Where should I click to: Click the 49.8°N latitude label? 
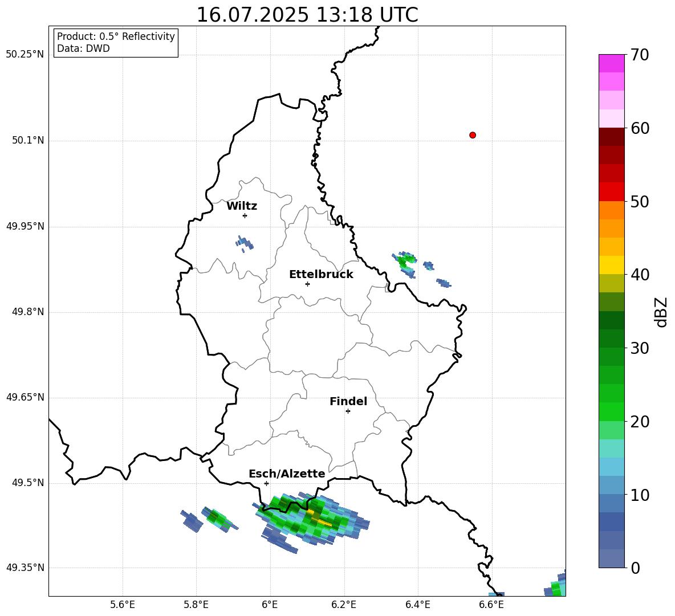click(x=28, y=312)
